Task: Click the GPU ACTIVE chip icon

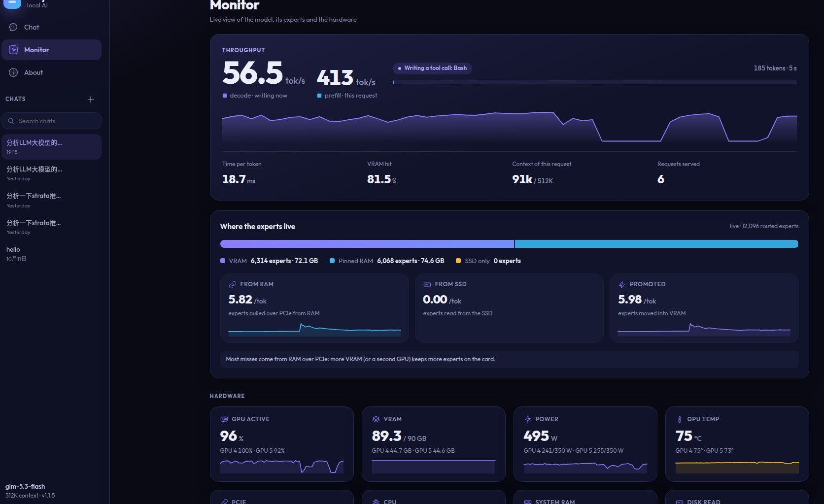Action: 224,419
